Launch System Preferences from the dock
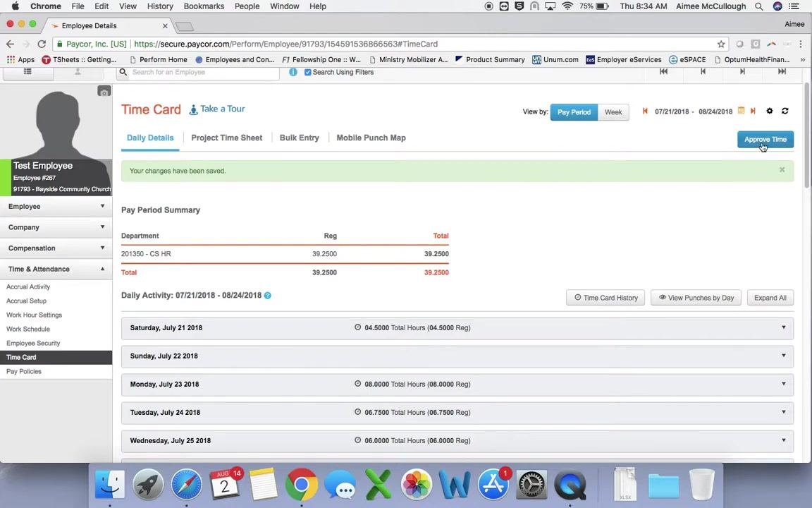The height and width of the screenshot is (508, 812). pyautogui.click(x=531, y=485)
